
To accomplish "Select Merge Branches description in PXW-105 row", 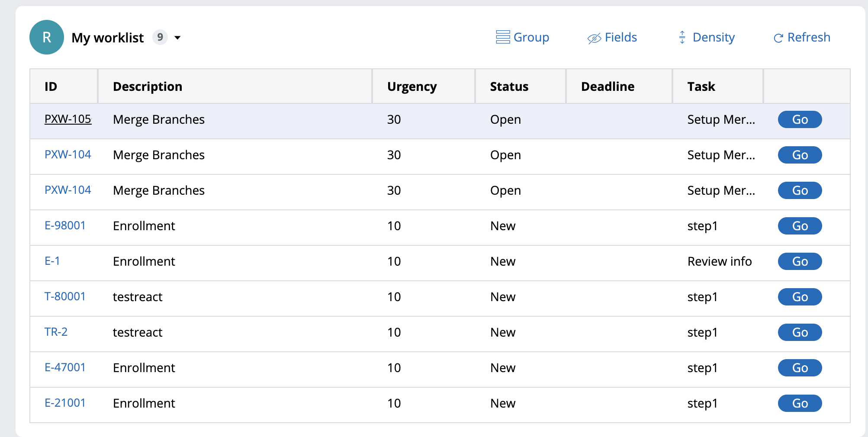I will pos(159,119).
